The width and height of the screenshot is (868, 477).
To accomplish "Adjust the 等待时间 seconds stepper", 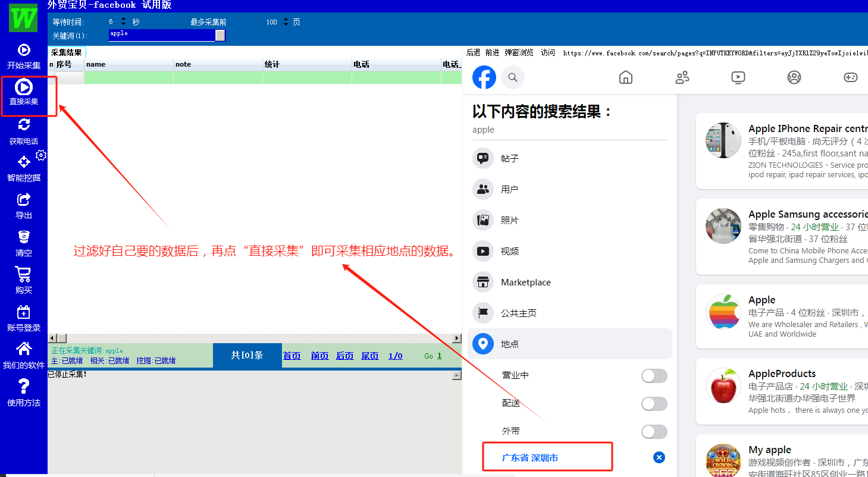I will click(123, 21).
